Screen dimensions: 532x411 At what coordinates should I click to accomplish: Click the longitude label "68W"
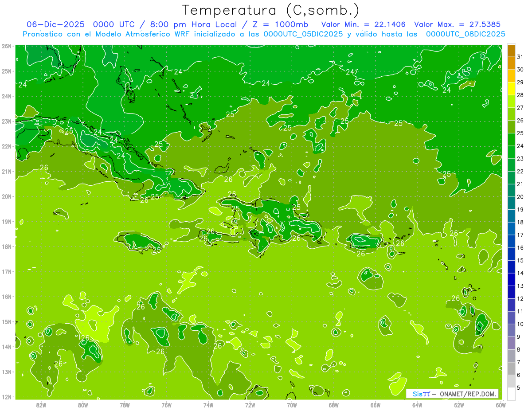333,405
